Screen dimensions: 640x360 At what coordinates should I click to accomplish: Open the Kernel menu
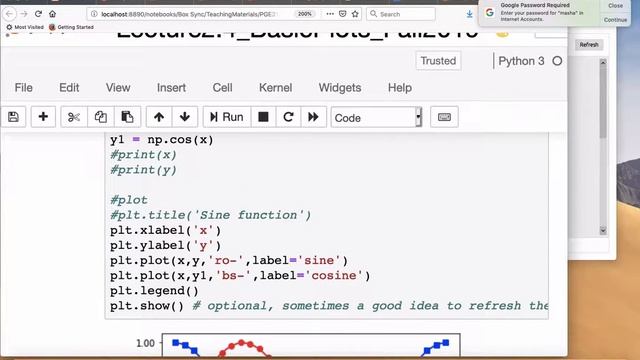click(276, 88)
